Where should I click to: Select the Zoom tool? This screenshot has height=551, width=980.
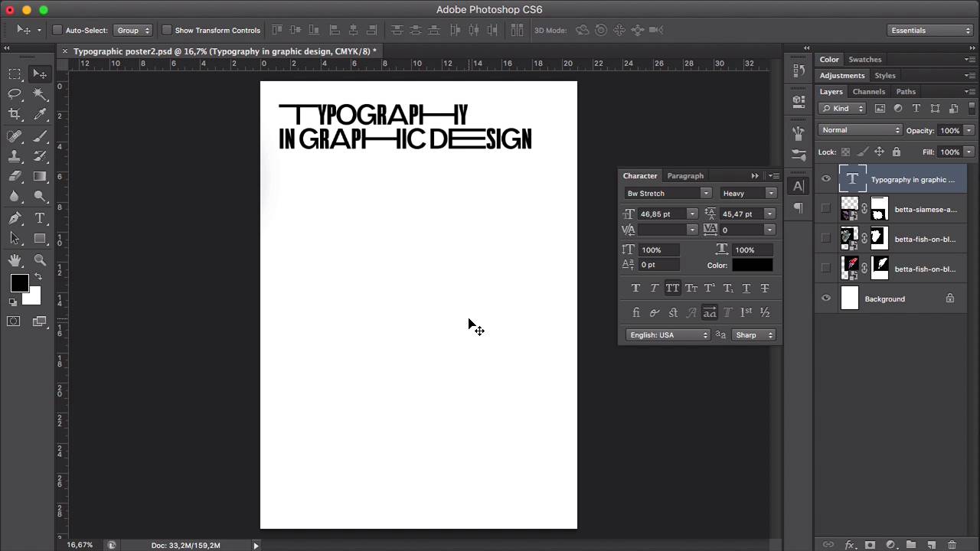(x=40, y=260)
